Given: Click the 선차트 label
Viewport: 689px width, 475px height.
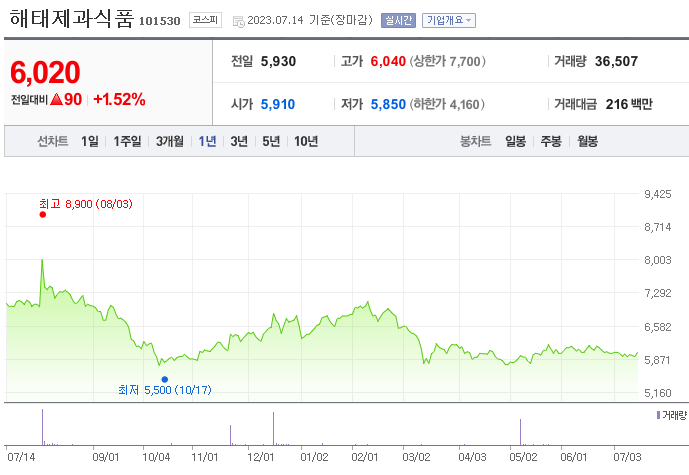Looking at the screenshot, I should click(x=53, y=141).
